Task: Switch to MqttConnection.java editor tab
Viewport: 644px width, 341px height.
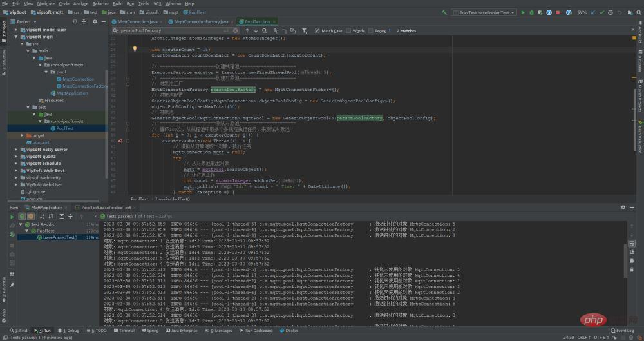Action: (137, 21)
